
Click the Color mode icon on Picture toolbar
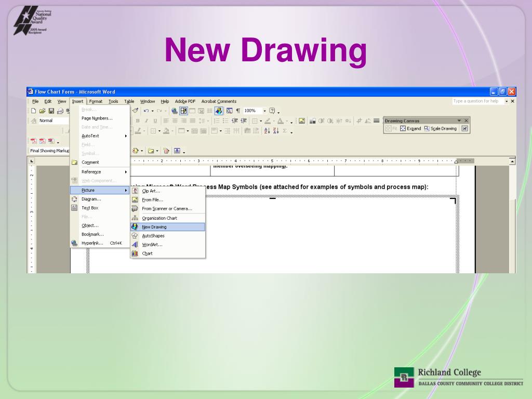pos(312,121)
